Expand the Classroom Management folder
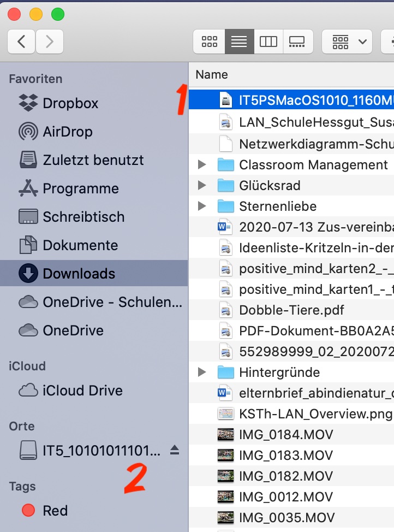Screen dimensions: 394x532 [202, 164]
